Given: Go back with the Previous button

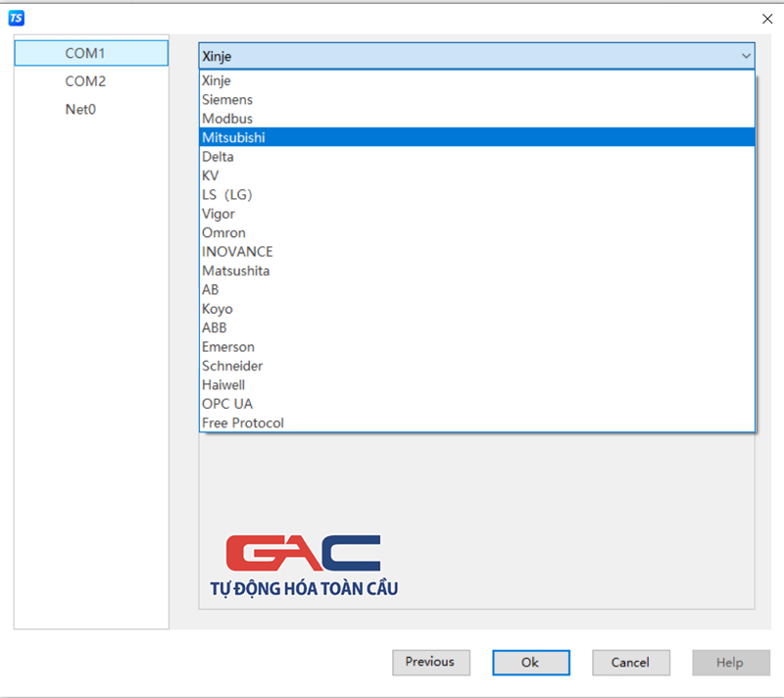Looking at the screenshot, I should tap(431, 663).
